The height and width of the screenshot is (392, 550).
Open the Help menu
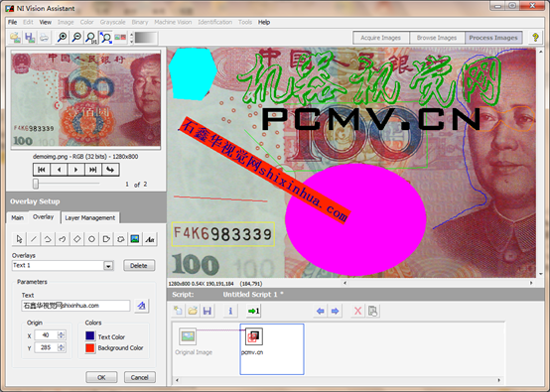click(264, 22)
